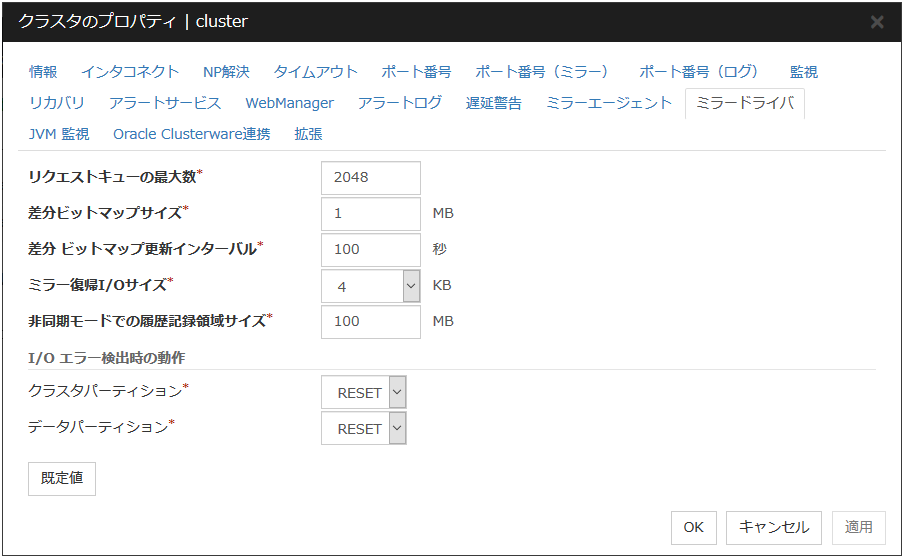Switch to the 監視 tab

[x=804, y=72]
